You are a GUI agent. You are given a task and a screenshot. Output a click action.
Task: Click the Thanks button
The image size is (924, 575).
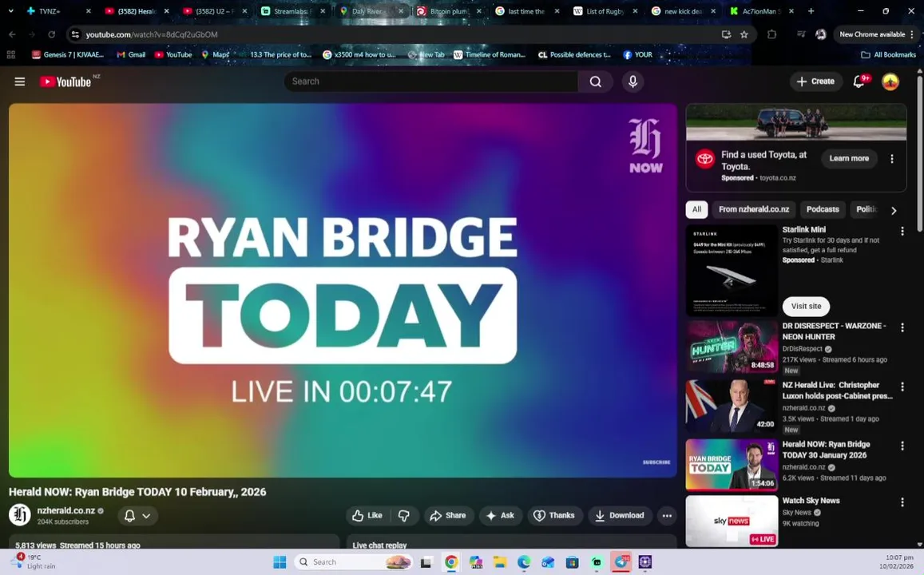coord(554,515)
